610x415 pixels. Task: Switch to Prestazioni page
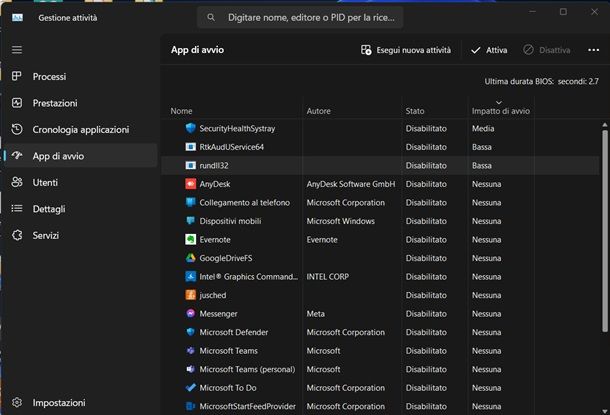click(x=81, y=103)
